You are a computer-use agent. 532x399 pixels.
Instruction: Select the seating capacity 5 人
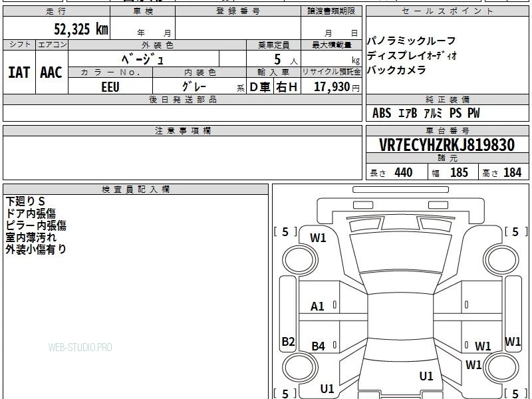[286, 60]
